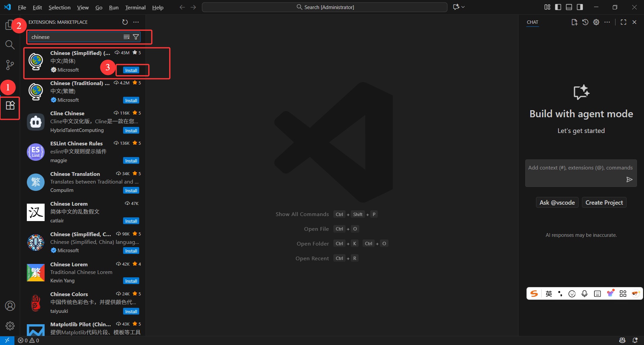Open Customize Layout icon
This screenshot has height=345, width=644.
click(x=547, y=7)
